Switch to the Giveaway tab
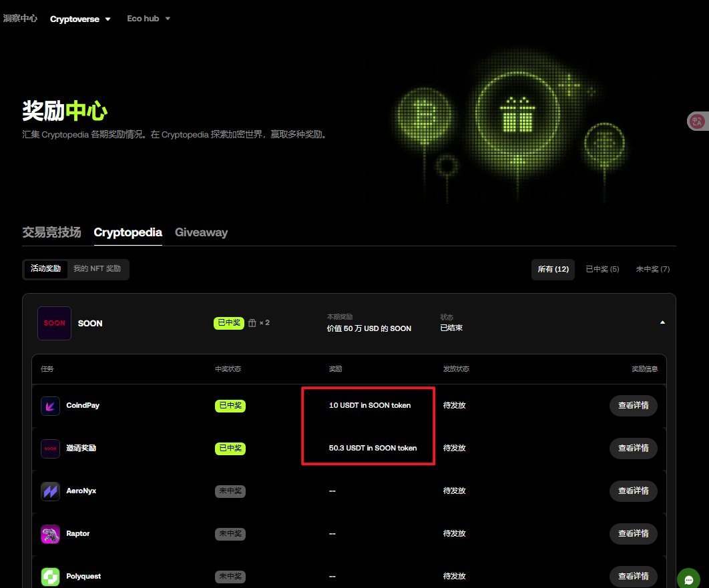709x588 pixels. [x=201, y=232]
